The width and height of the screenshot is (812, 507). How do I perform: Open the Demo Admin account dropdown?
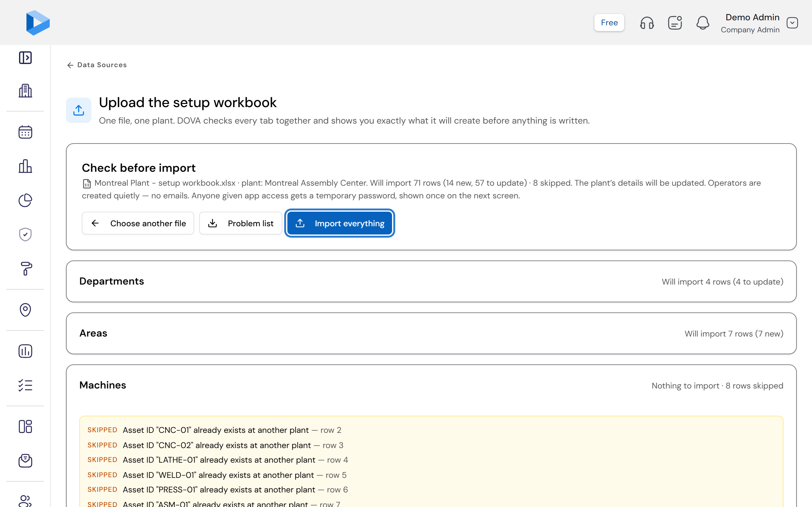(792, 23)
